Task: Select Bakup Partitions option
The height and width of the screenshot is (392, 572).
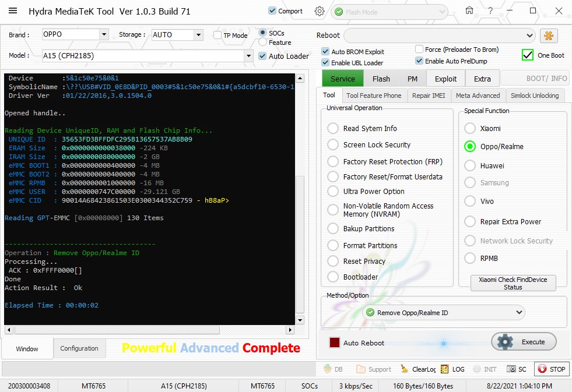Action: (333, 228)
